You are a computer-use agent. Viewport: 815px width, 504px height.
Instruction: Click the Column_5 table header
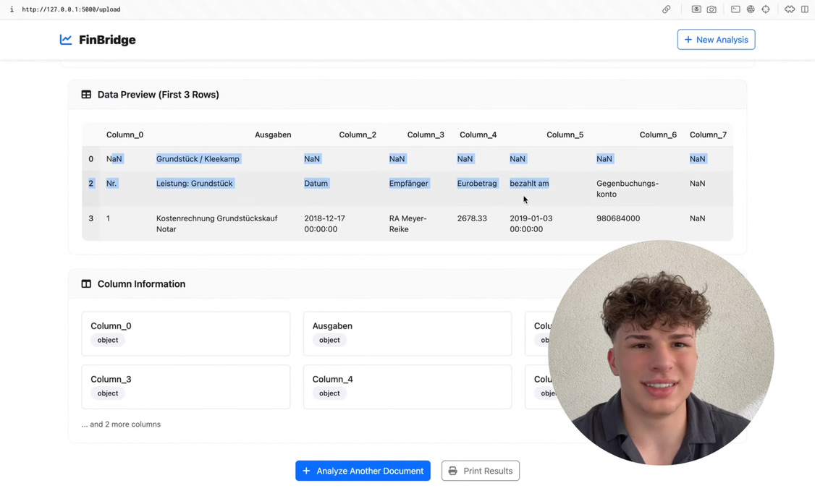[565, 134]
